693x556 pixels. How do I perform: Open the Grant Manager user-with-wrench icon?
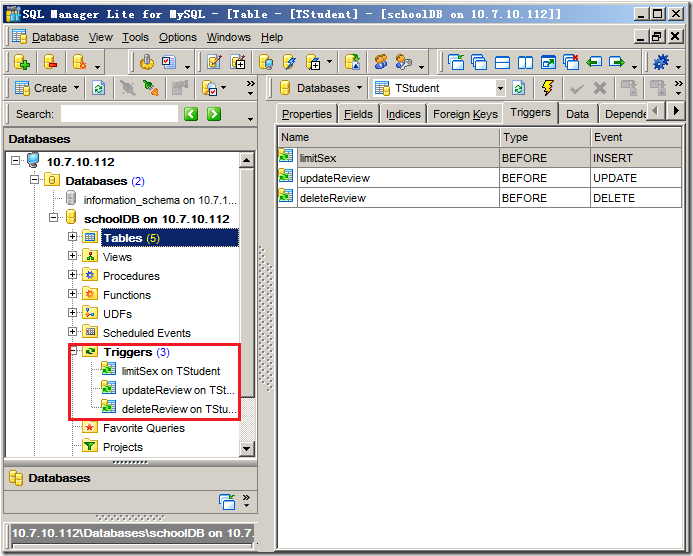tap(404, 62)
